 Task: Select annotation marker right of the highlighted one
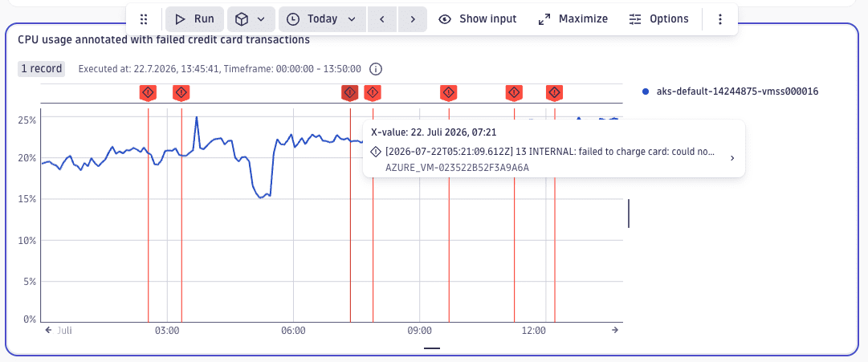pos(373,93)
